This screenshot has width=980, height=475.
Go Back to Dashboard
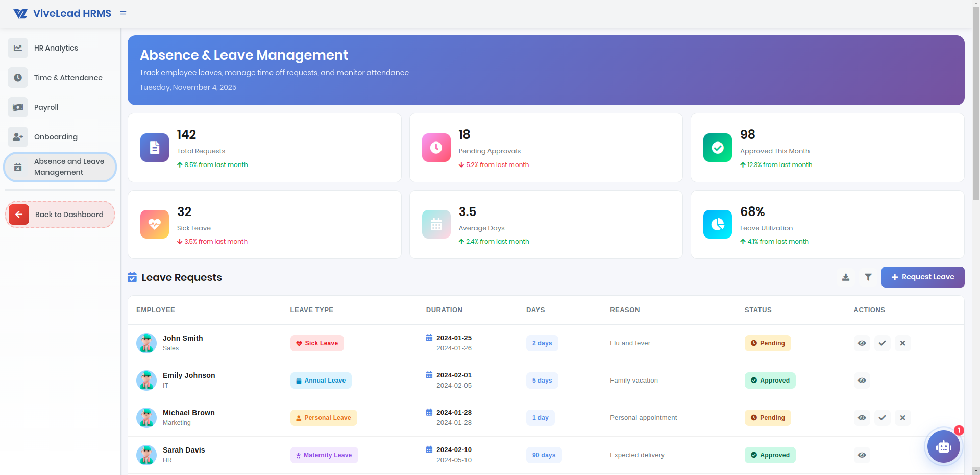click(60, 214)
